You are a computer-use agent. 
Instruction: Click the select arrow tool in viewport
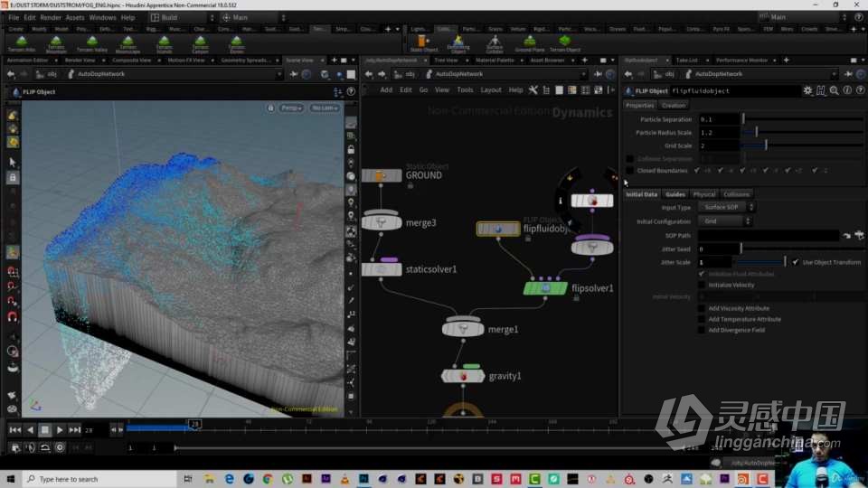pyautogui.click(x=12, y=162)
